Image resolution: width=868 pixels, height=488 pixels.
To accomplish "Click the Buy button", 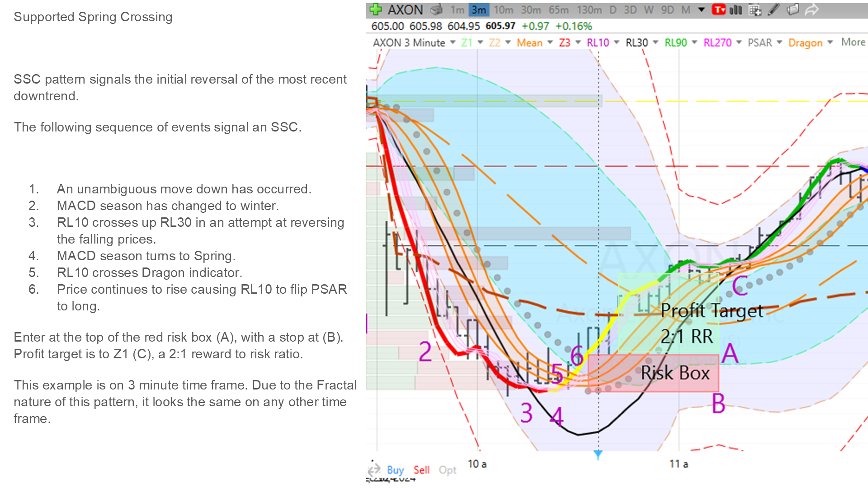I will tap(396, 470).
